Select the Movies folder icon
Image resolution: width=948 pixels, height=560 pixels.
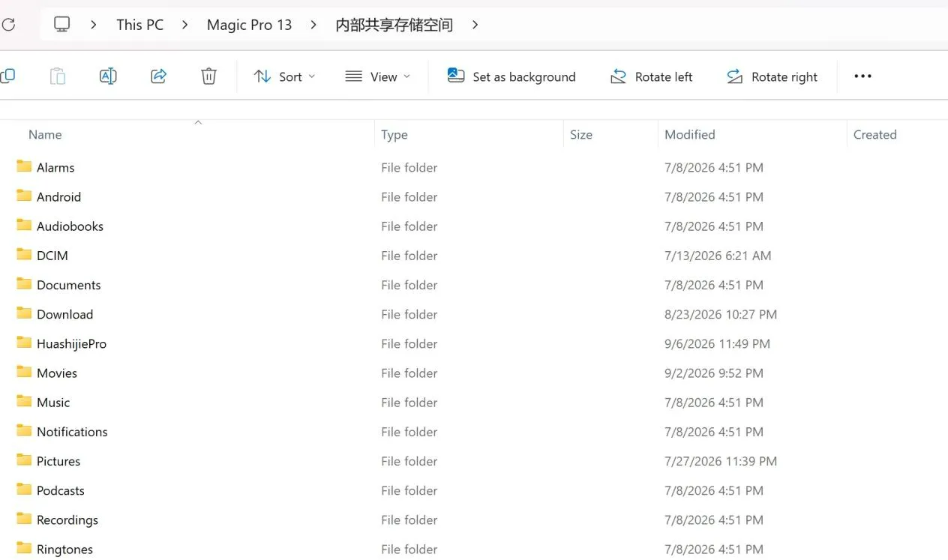coord(24,372)
